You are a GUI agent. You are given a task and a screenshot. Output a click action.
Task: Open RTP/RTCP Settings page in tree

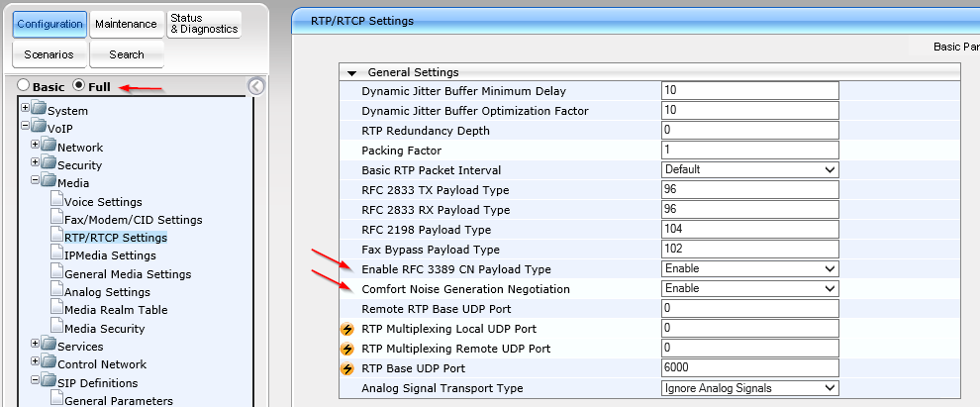coord(116,238)
